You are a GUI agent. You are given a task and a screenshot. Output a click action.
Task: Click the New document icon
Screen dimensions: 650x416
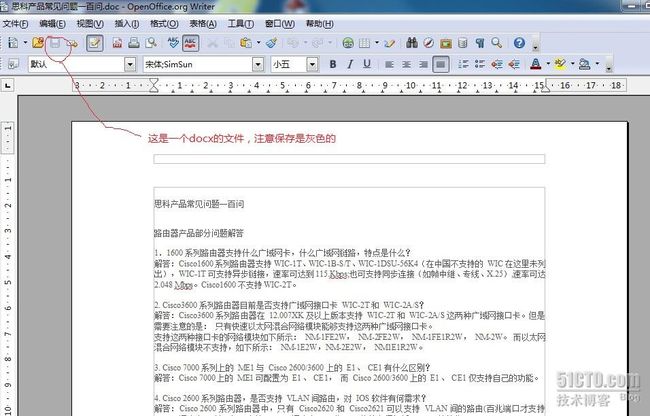13,43
